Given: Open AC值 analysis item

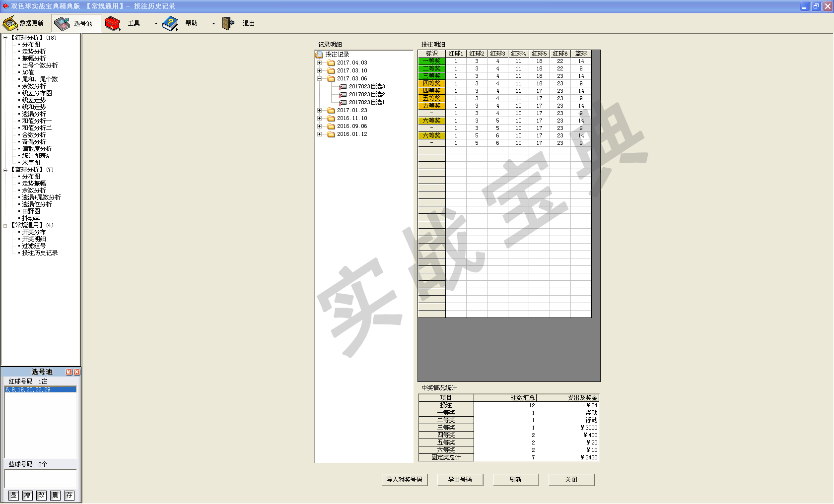Looking at the screenshot, I should pos(28,72).
